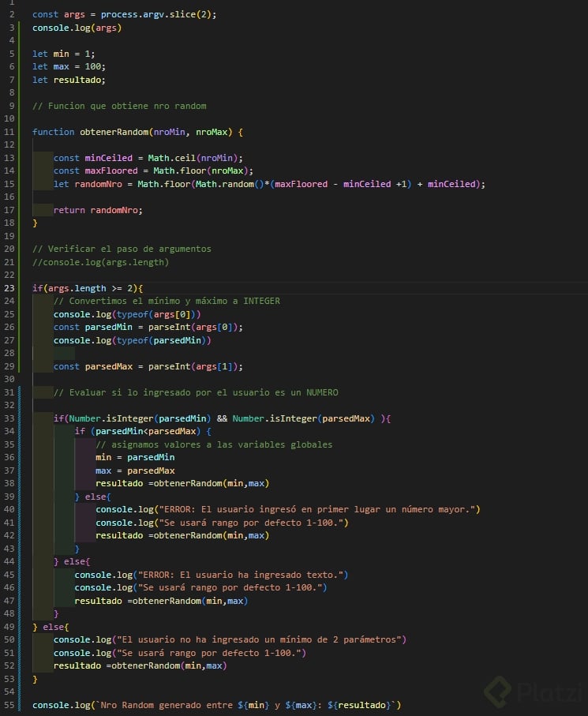Click line number 11 in gutter
Viewport: 588px width, 716px height.
pos(9,132)
